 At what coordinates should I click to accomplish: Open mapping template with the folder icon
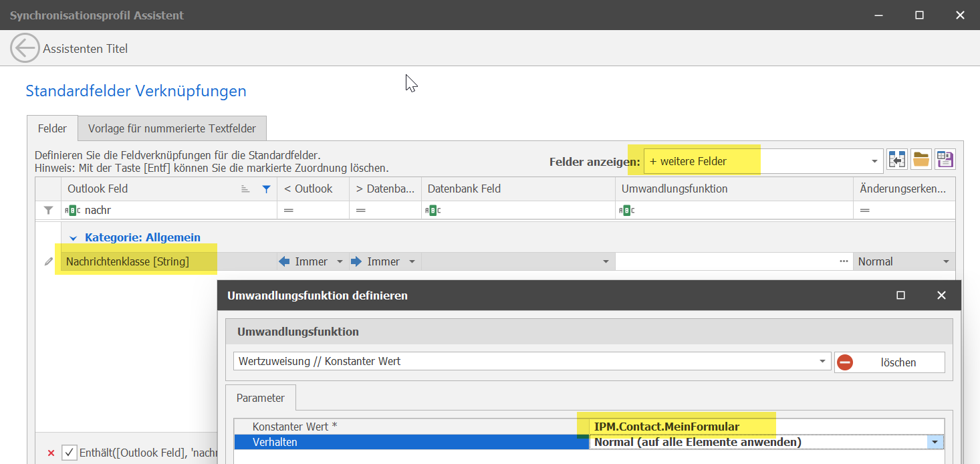tap(921, 160)
